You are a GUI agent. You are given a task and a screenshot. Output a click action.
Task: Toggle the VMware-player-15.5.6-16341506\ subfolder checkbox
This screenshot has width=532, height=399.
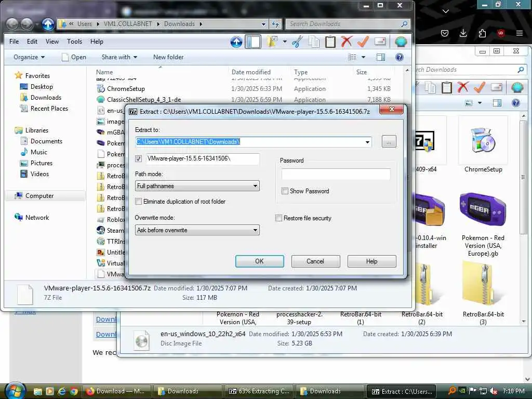tap(138, 158)
